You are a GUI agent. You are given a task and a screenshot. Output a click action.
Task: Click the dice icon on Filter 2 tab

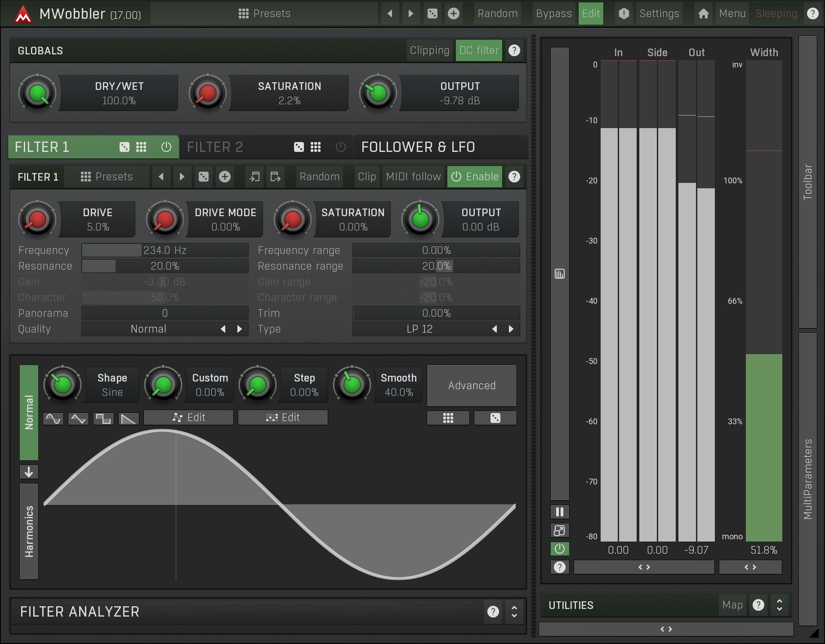pos(299,147)
